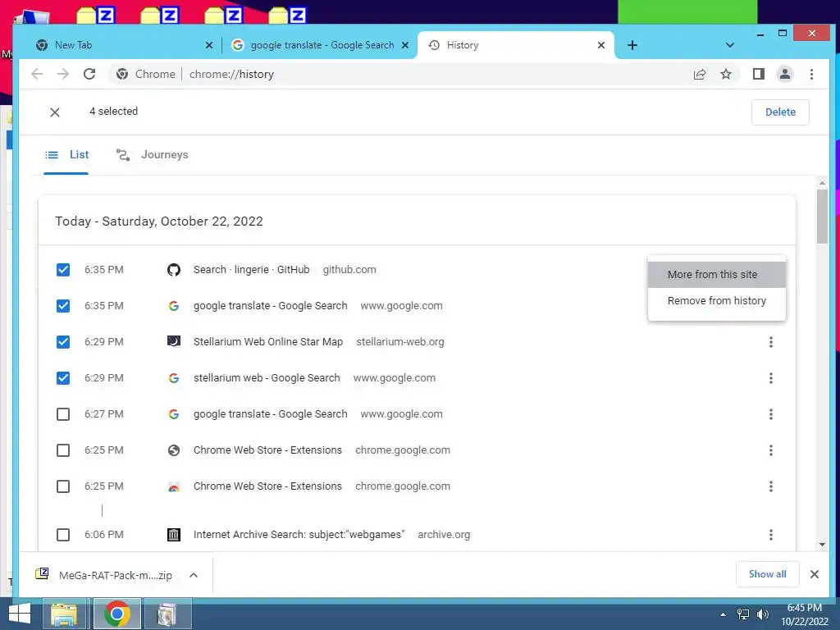Image resolution: width=840 pixels, height=630 pixels.
Task: Open actions for Chrome Web Store rainbow entry
Action: point(771,486)
